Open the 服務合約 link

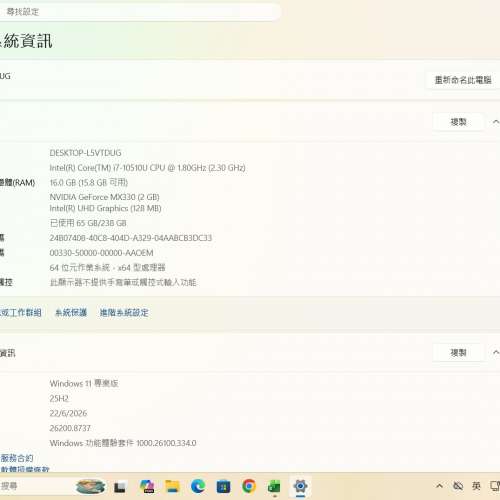click(x=17, y=458)
